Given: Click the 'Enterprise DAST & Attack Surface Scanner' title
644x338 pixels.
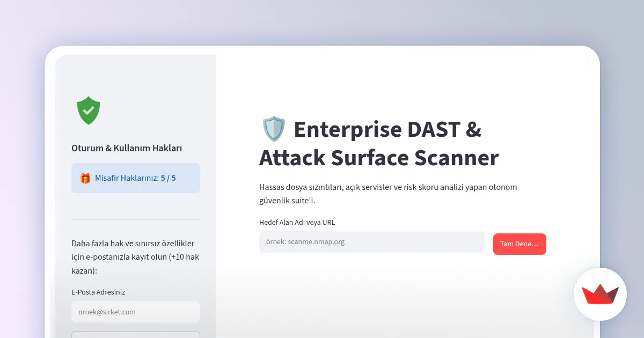Looking at the screenshot, I should point(379,144).
